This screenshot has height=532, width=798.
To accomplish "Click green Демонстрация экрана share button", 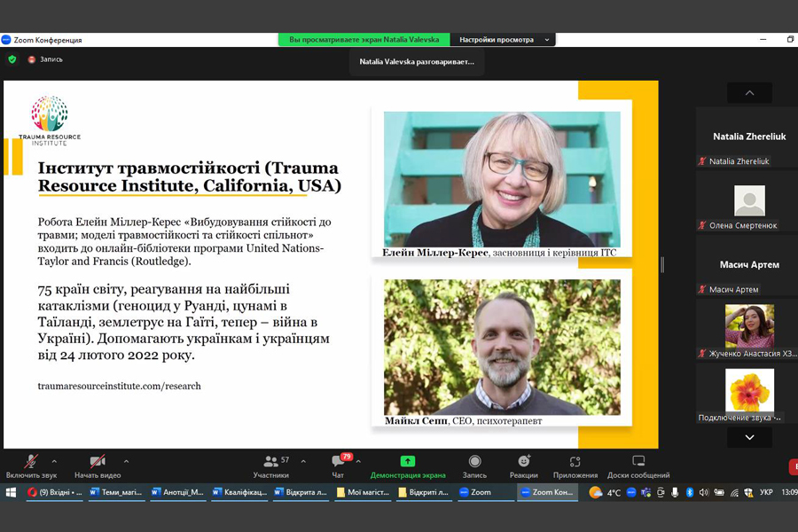I will point(408,466).
